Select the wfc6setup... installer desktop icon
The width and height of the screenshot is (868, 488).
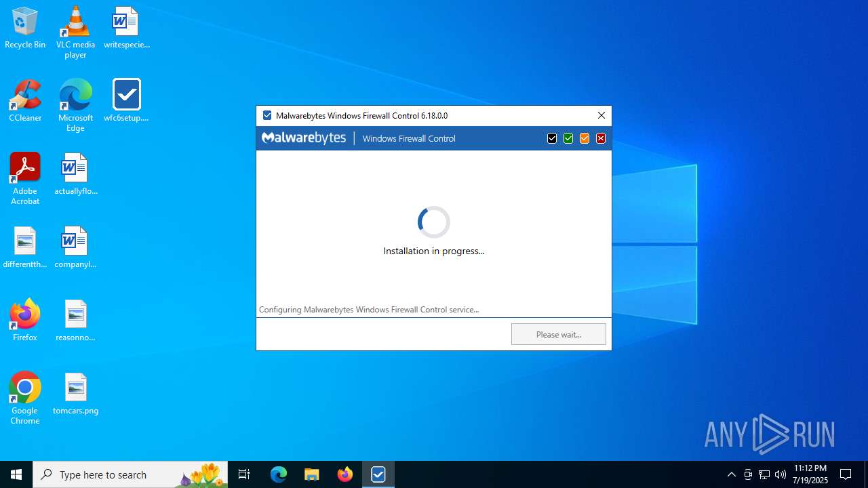coord(127,101)
